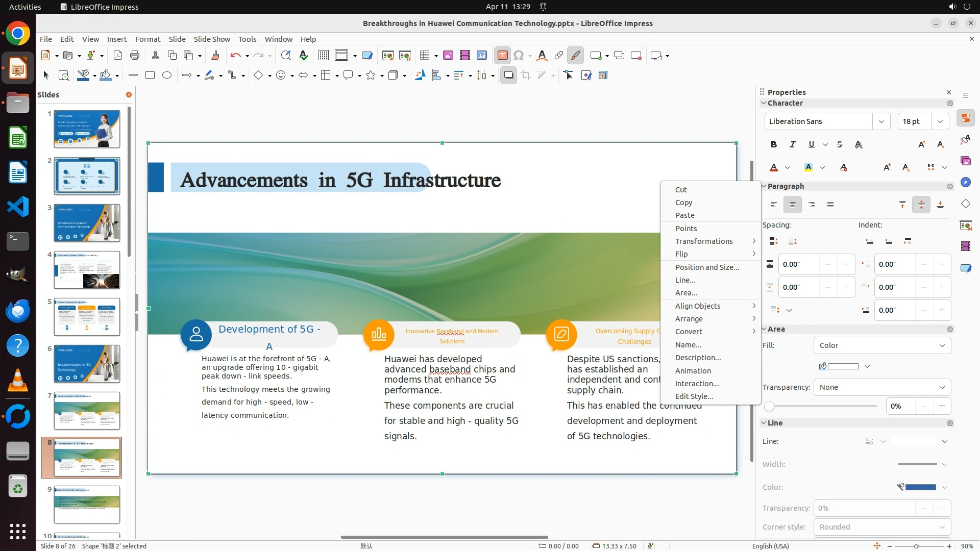Collapse the Paragraph section
980x551 pixels.
click(x=764, y=186)
